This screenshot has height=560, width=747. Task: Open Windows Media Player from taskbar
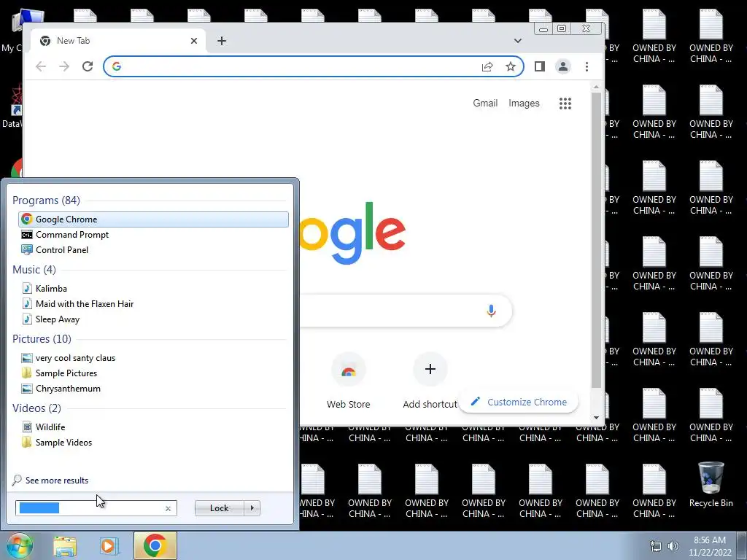coord(109,545)
